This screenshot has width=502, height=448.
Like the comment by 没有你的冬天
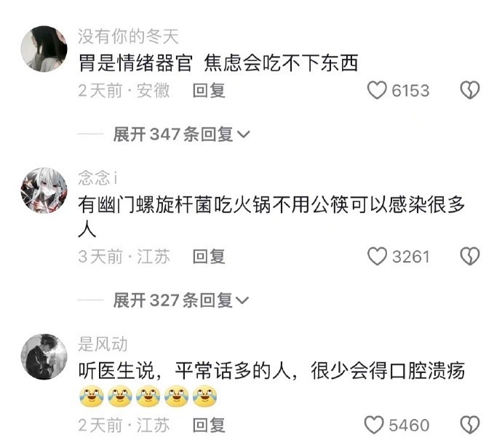pyautogui.click(x=377, y=90)
